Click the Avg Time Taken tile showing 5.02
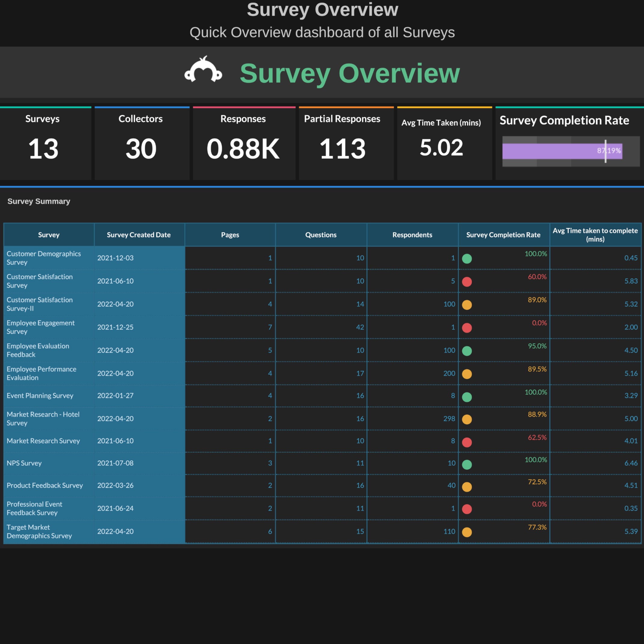644x644 pixels. click(442, 143)
